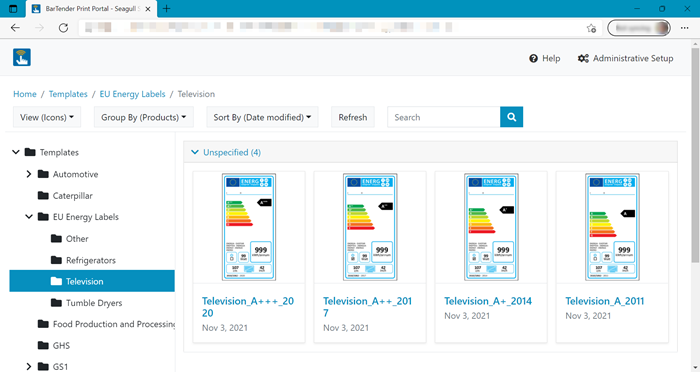Image resolution: width=700 pixels, height=372 pixels.
Task: Click into the Search field
Action: tap(444, 117)
